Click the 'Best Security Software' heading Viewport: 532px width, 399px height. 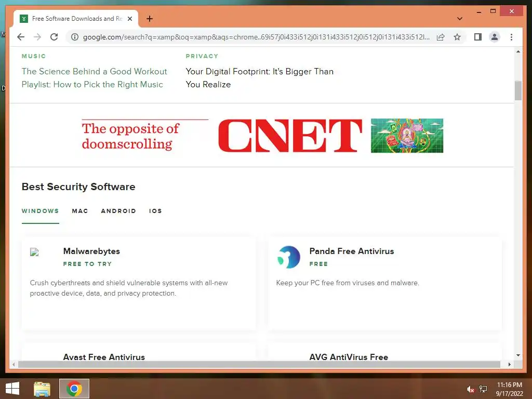[x=78, y=187]
